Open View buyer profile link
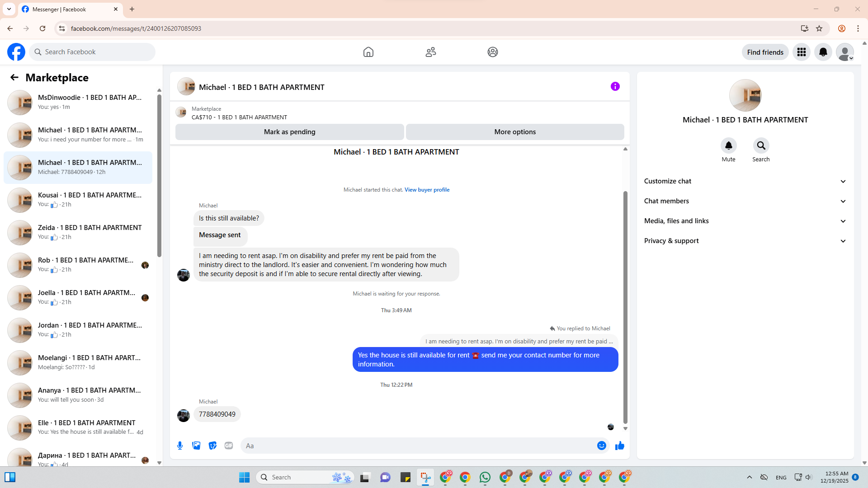868x488 pixels. tap(427, 190)
